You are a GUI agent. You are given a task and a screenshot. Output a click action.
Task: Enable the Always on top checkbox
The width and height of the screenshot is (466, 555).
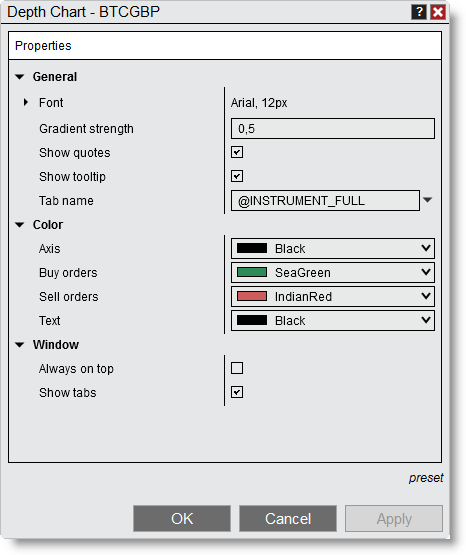(x=237, y=368)
